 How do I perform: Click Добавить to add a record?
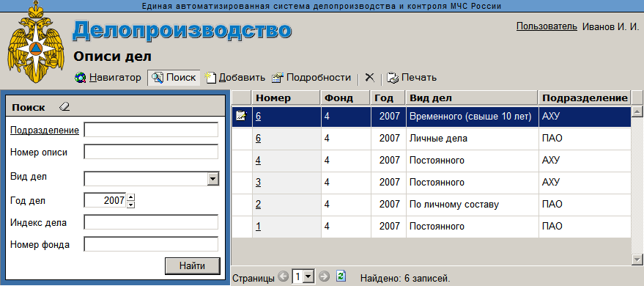click(x=235, y=77)
